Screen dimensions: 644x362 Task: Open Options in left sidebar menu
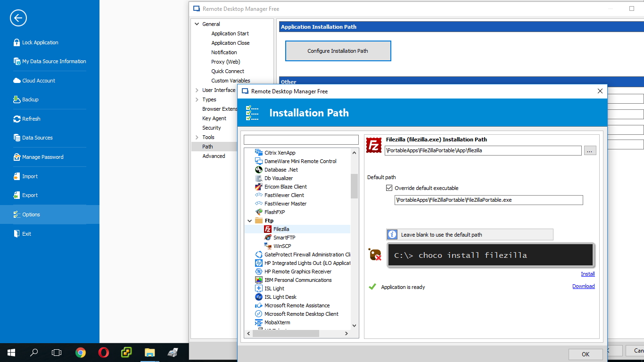(x=50, y=214)
